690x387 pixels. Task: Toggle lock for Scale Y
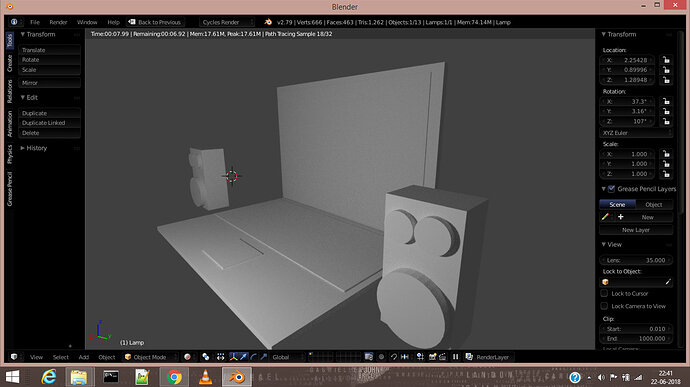coord(666,164)
